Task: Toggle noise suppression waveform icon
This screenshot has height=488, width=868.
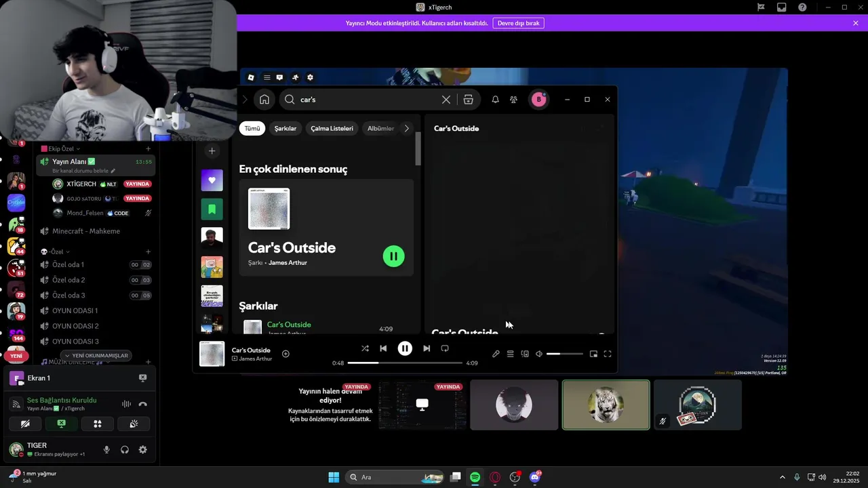Action: point(126,404)
